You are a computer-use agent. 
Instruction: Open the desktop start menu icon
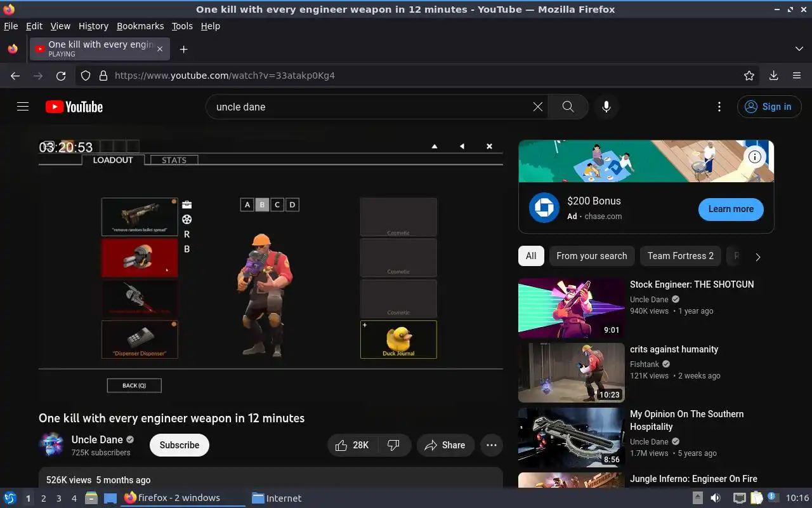[x=10, y=498]
